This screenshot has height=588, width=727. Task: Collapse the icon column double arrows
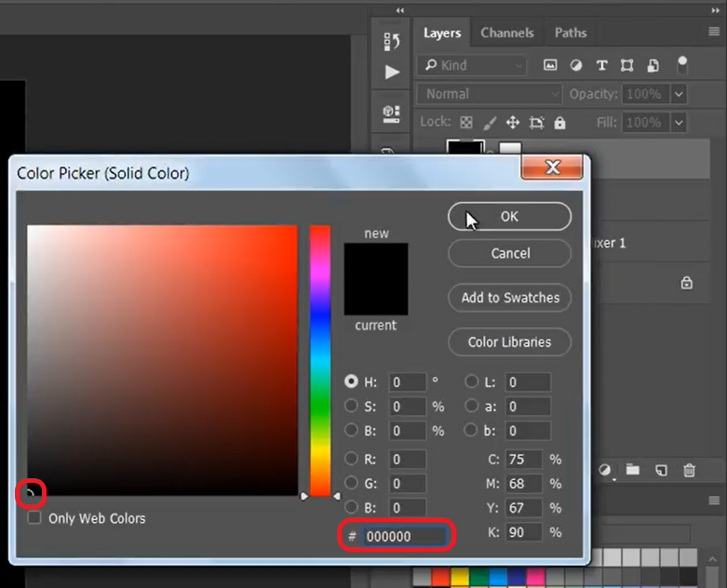[x=400, y=10]
